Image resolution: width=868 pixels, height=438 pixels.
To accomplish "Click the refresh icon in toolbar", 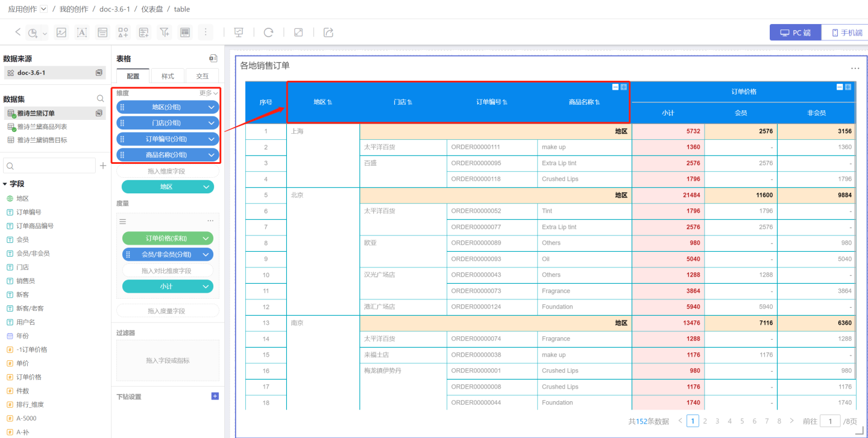I will [268, 33].
